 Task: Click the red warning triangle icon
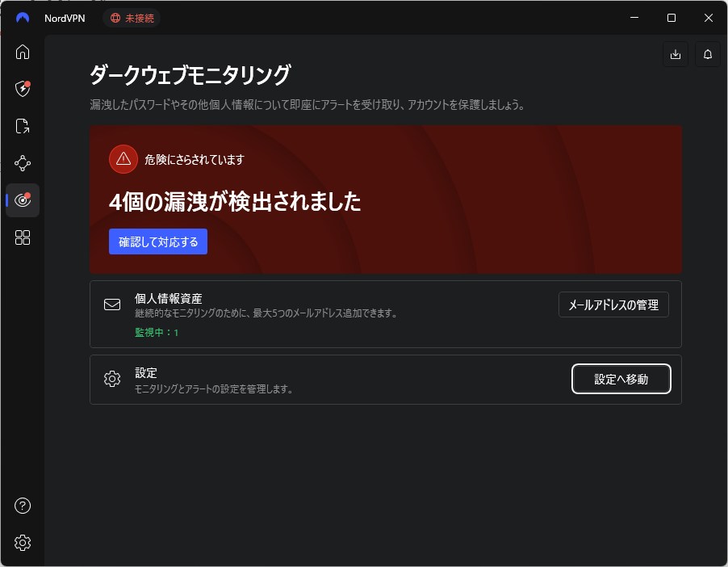(123, 159)
